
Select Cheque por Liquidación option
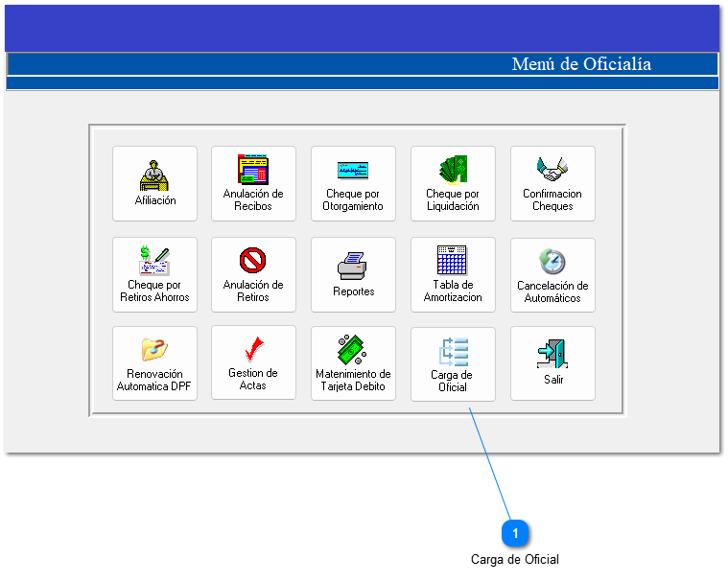(453, 182)
